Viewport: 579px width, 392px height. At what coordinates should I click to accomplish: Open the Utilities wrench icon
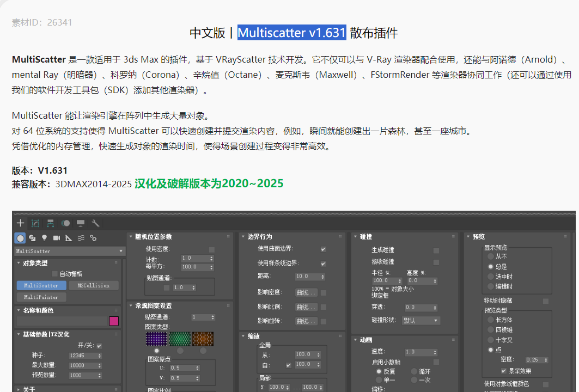[x=95, y=223]
